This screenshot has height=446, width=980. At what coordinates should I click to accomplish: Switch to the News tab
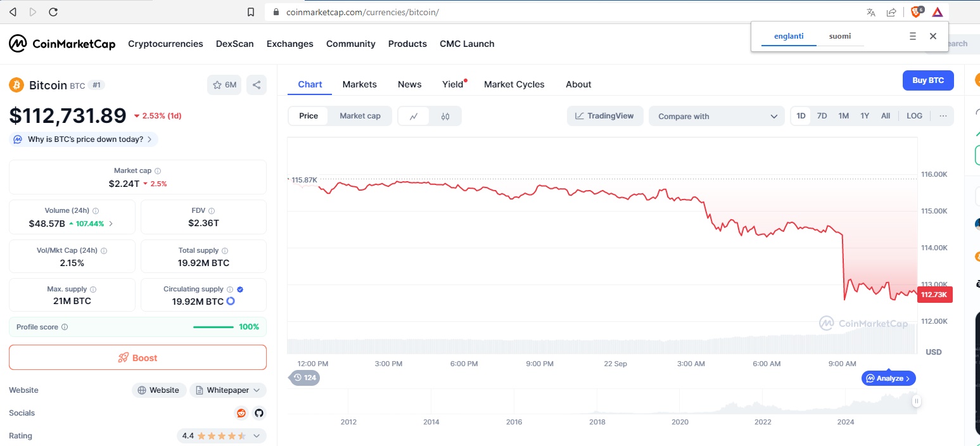click(409, 84)
